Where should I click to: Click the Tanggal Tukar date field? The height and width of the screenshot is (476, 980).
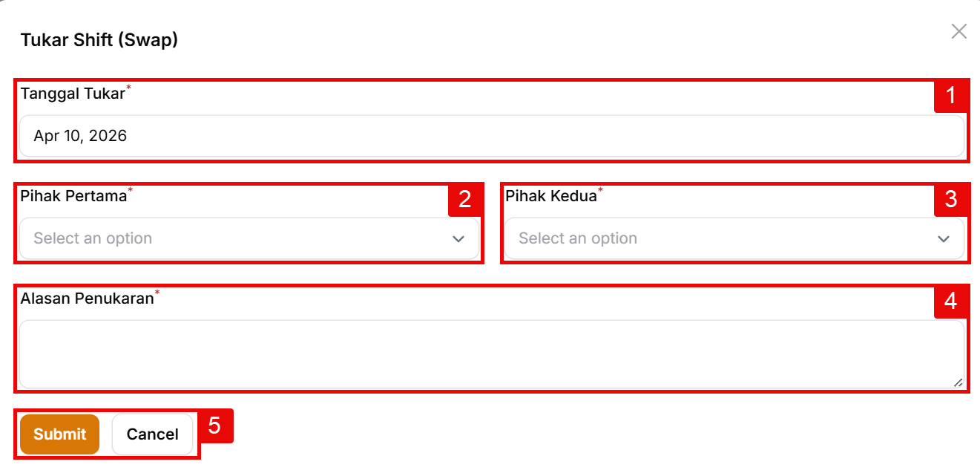(x=491, y=136)
